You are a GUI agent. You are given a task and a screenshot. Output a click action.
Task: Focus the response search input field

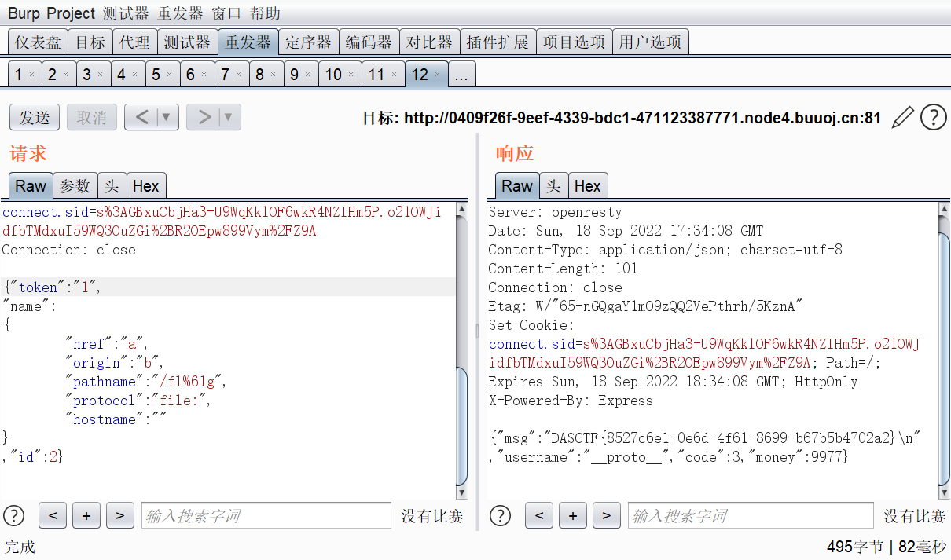751,515
